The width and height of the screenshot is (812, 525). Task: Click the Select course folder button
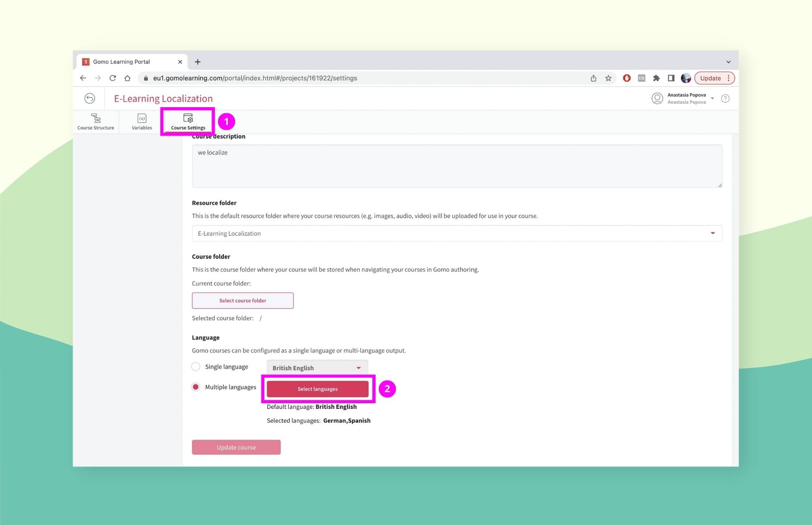click(242, 300)
